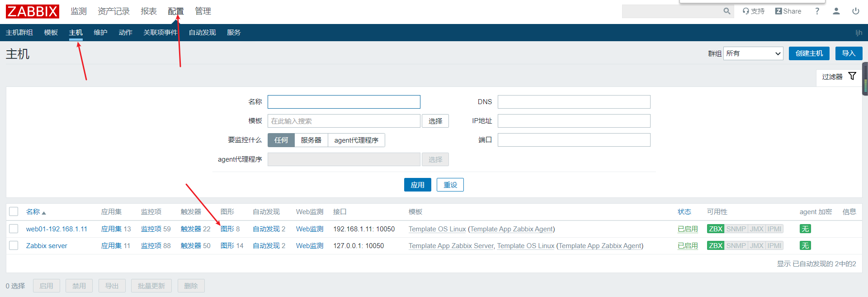Switch to 自动发现 submenu
Image resolution: width=868 pixels, height=297 pixels.
click(x=202, y=33)
